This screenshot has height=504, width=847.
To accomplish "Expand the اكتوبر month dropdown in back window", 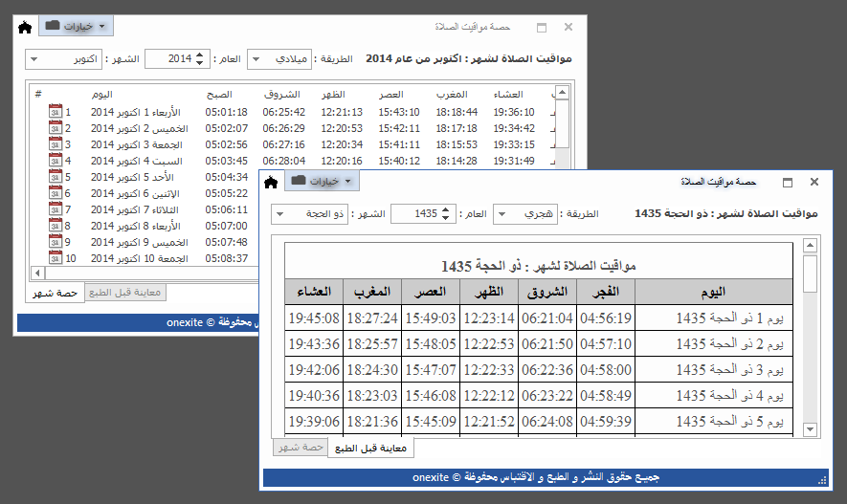I will [x=34, y=59].
